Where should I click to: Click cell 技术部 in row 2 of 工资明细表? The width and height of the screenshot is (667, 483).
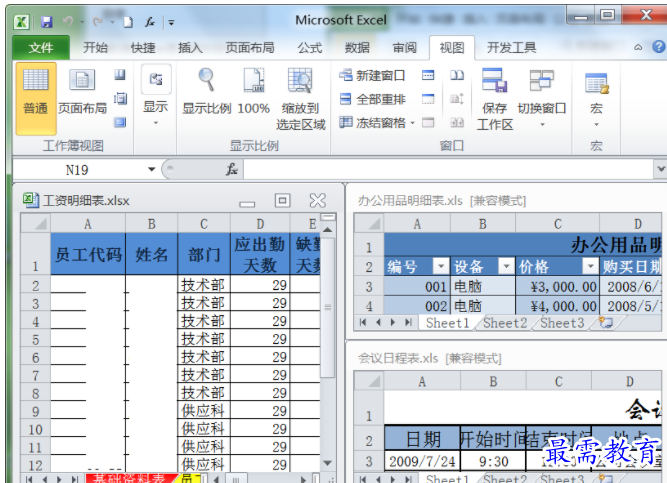204,284
